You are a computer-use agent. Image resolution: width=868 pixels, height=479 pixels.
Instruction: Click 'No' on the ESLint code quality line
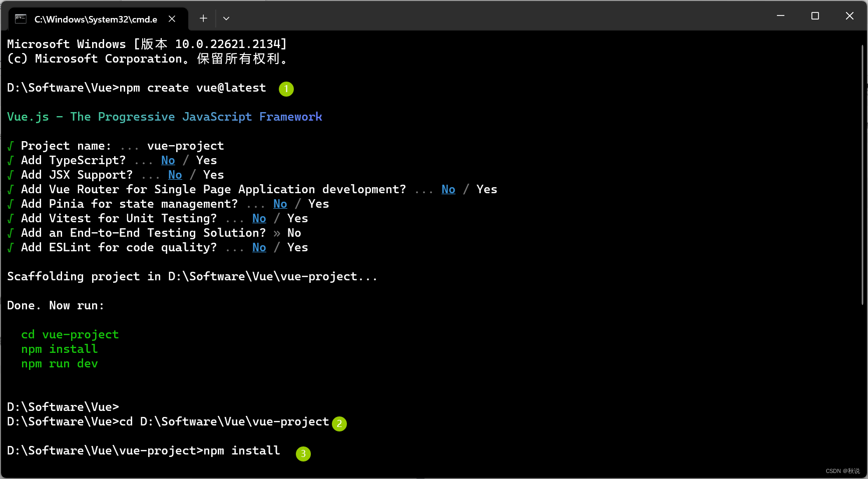click(x=259, y=248)
